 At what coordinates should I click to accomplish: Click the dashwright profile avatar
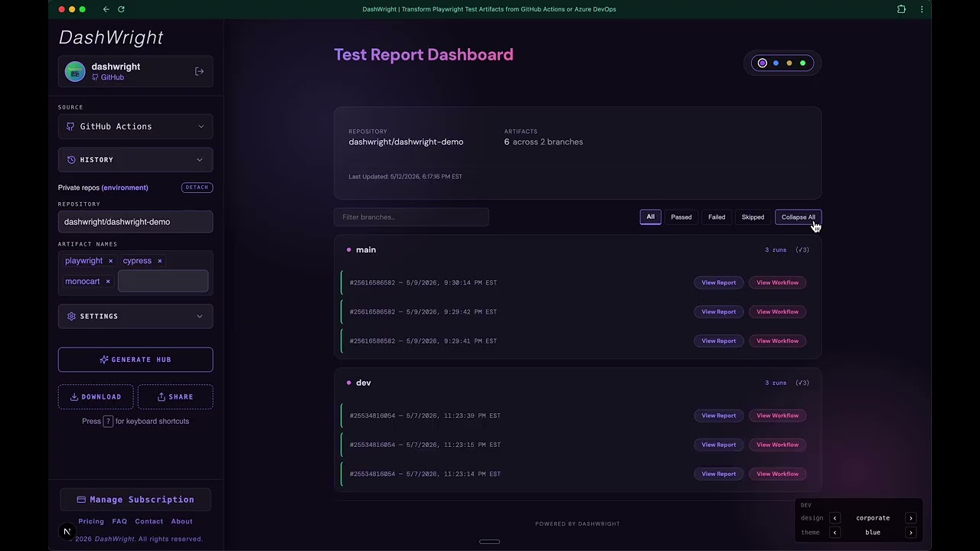[75, 71]
